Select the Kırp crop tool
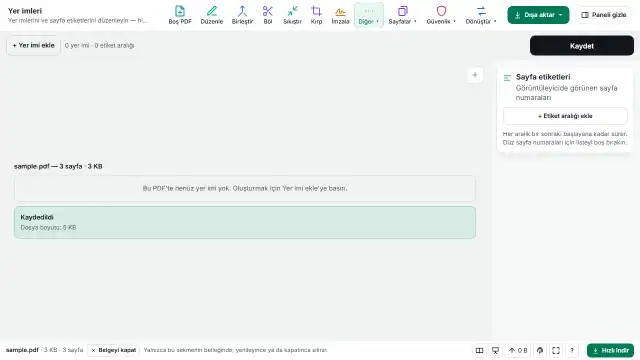 pos(316,15)
